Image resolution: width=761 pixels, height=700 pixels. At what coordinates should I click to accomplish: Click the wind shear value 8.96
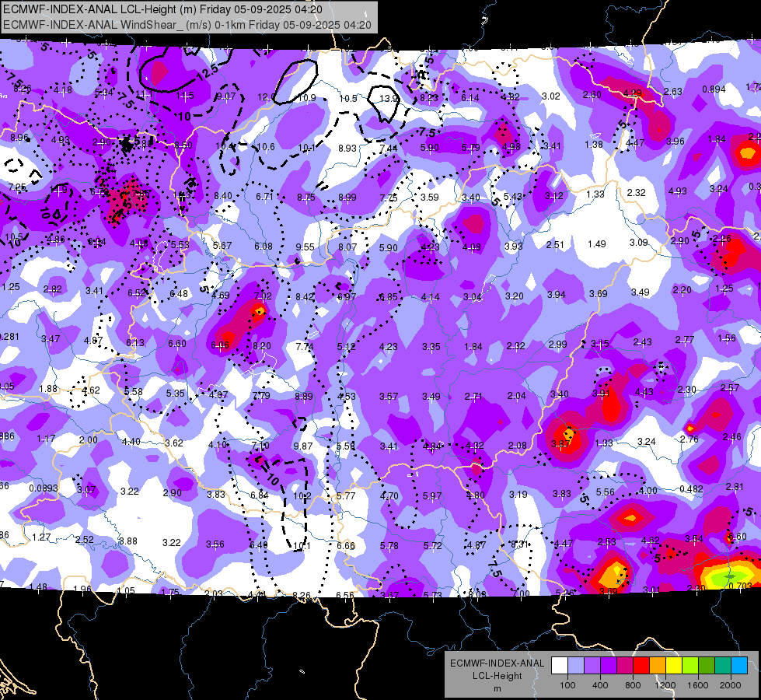pos(19,138)
